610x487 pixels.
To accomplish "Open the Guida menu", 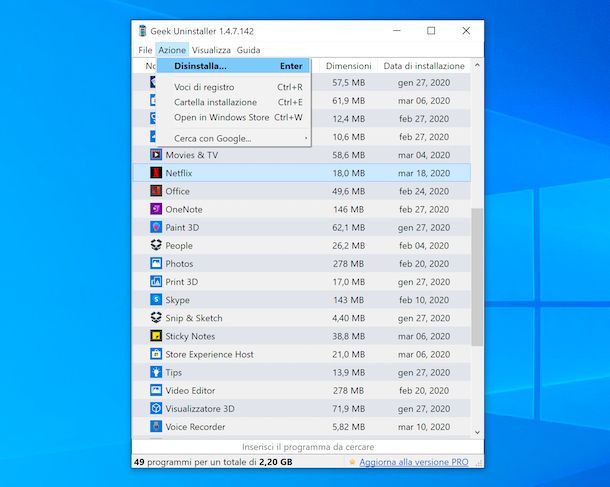I will coord(248,50).
